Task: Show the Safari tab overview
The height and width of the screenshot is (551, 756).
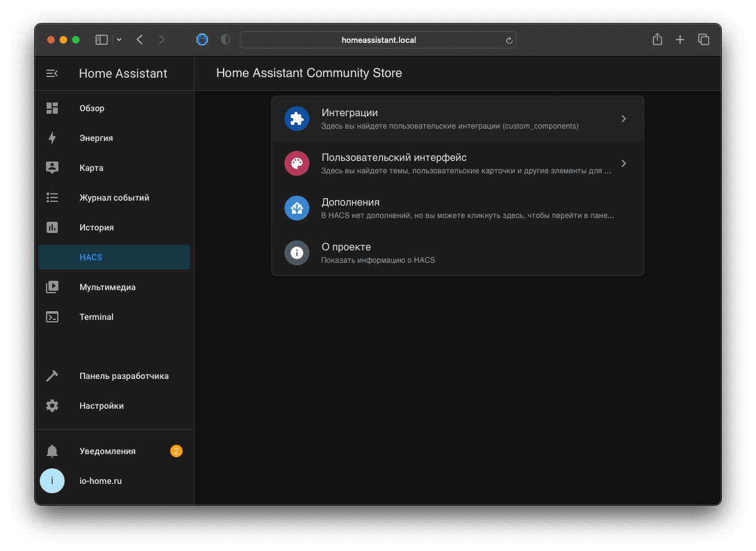Action: coord(704,40)
